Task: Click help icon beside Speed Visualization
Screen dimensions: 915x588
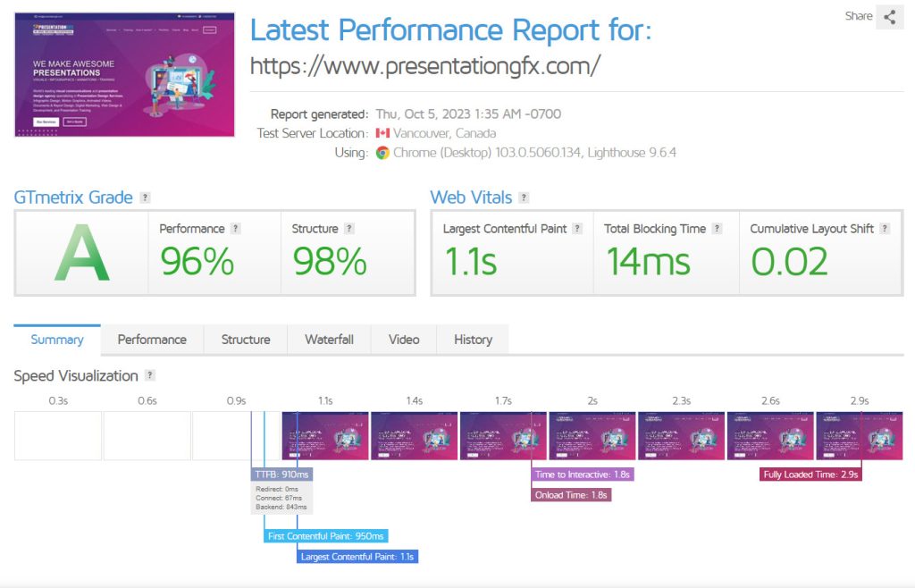Action: [x=150, y=376]
